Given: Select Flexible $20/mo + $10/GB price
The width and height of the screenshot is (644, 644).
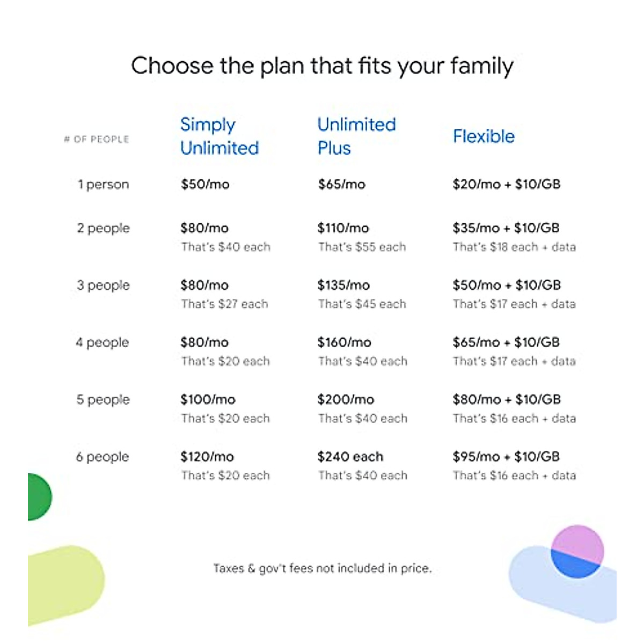Looking at the screenshot, I should [x=506, y=185].
